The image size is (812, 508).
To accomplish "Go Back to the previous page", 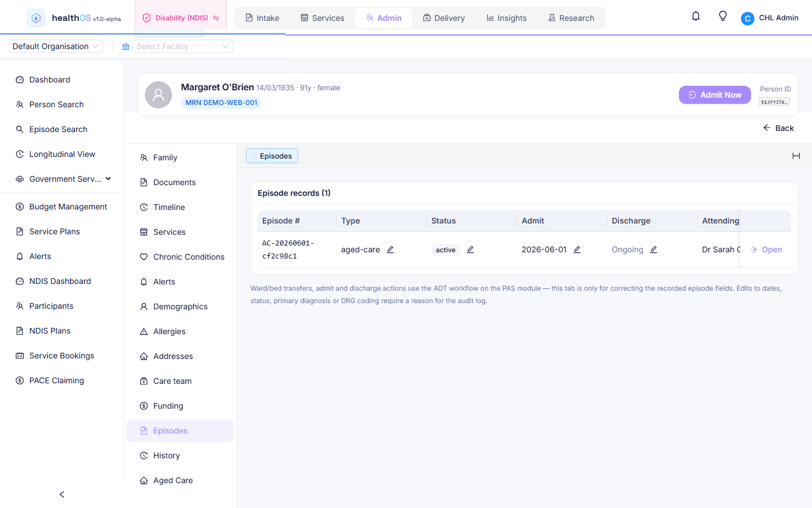I will click(779, 128).
